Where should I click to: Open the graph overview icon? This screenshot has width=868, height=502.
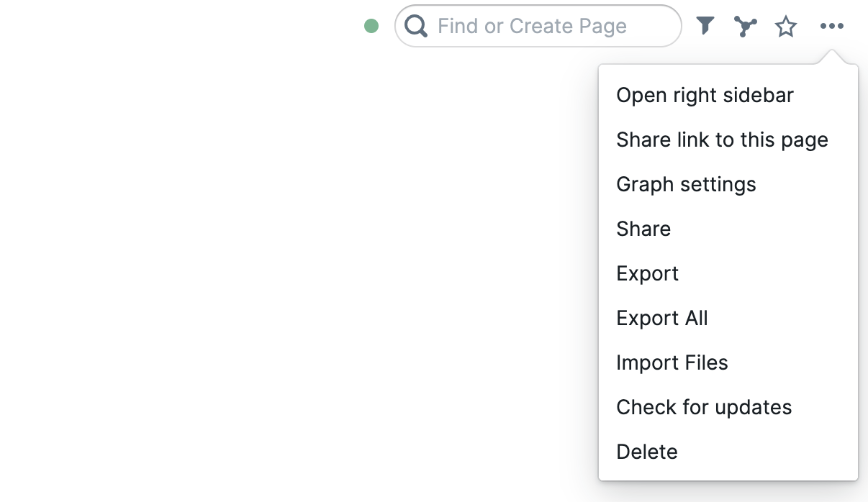point(746,27)
